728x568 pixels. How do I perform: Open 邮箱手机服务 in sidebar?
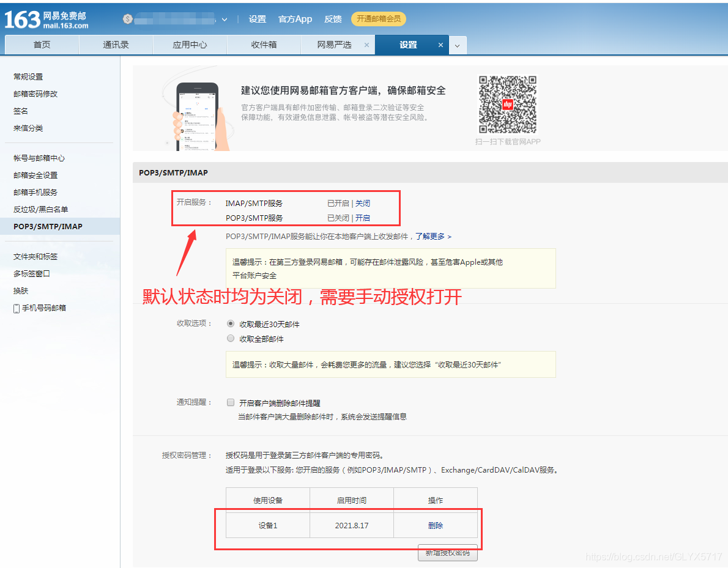pyautogui.click(x=35, y=193)
